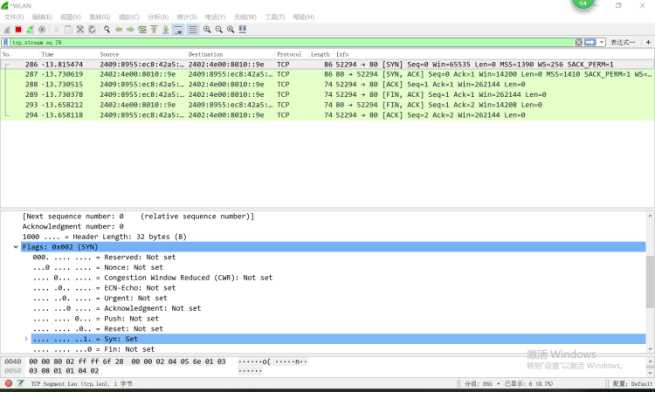Select the Acknowledgment number: 0 line

[73, 226]
